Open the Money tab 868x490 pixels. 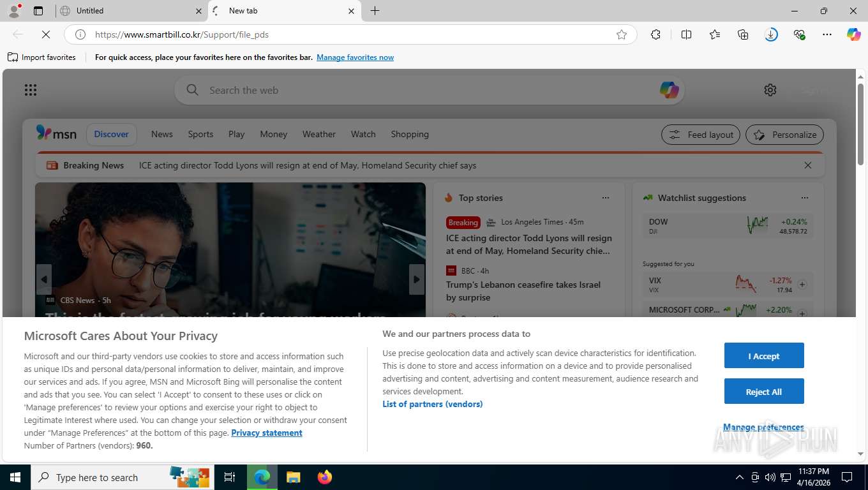(x=273, y=134)
